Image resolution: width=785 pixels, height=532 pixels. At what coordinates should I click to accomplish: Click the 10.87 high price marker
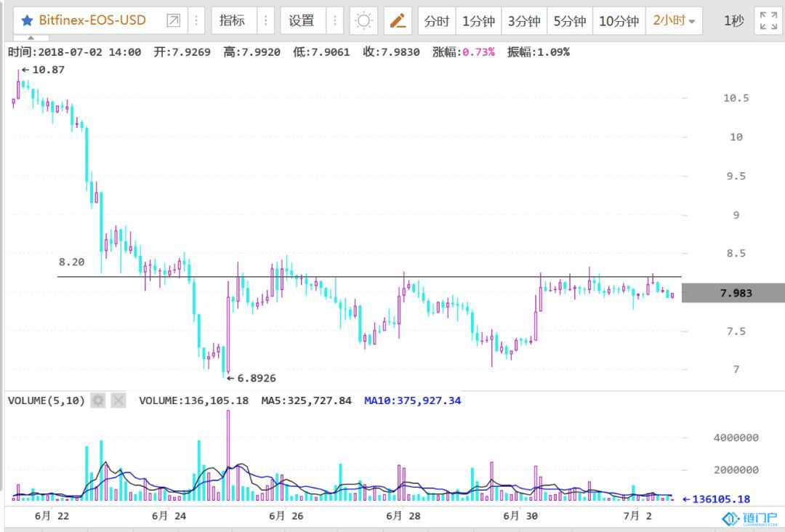(44, 70)
